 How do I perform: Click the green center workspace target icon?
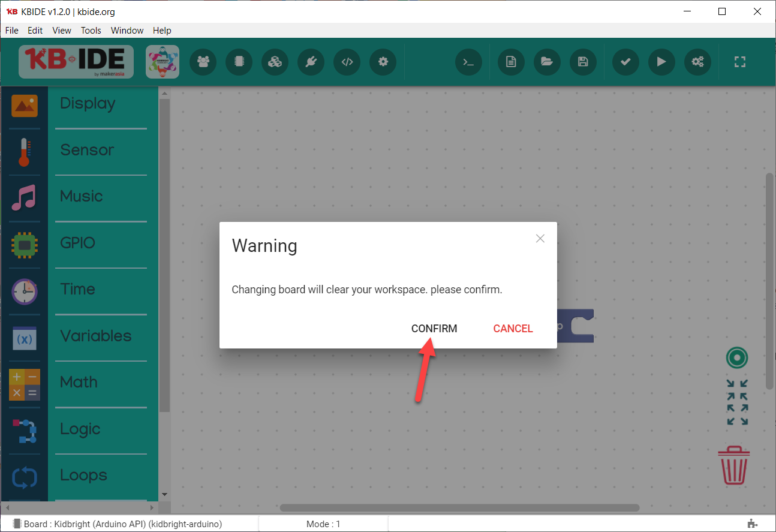(737, 358)
